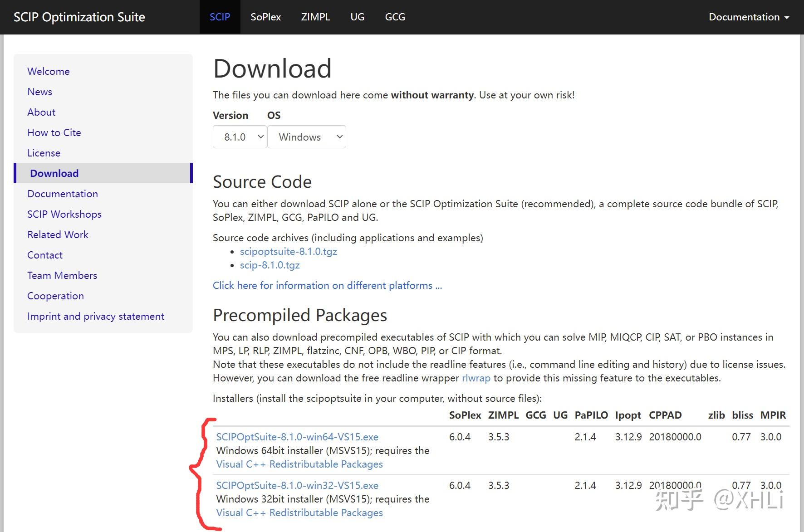
Task: Follow the rlwrap readline wrapper link
Action: tap(476, 378)
